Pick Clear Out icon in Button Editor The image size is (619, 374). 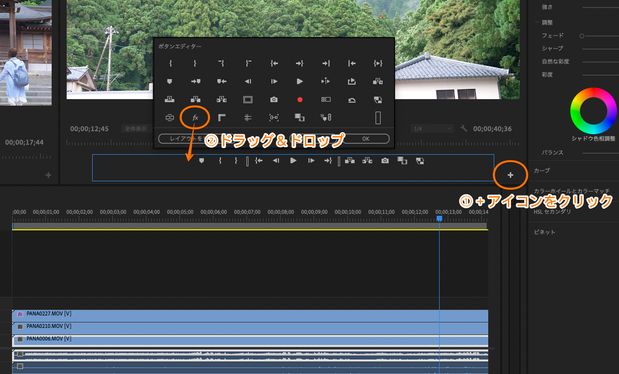click(x=248, y=63)
